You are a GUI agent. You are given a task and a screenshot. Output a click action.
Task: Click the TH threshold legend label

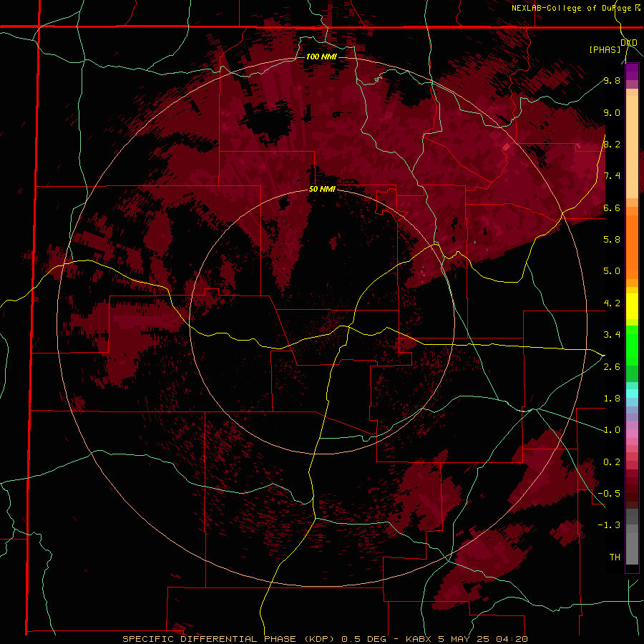coord(615,557)
